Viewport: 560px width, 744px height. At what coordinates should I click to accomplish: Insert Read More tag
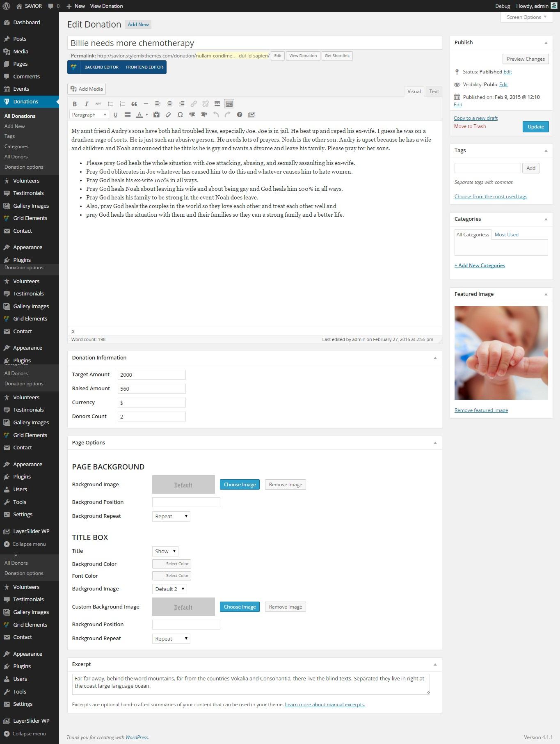tap(217, 104)
